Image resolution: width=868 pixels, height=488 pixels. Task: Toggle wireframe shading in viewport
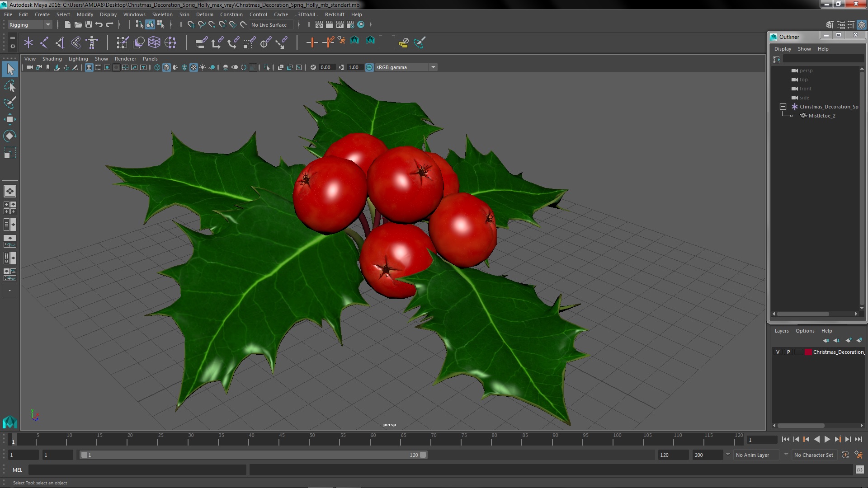click(157, 67)
